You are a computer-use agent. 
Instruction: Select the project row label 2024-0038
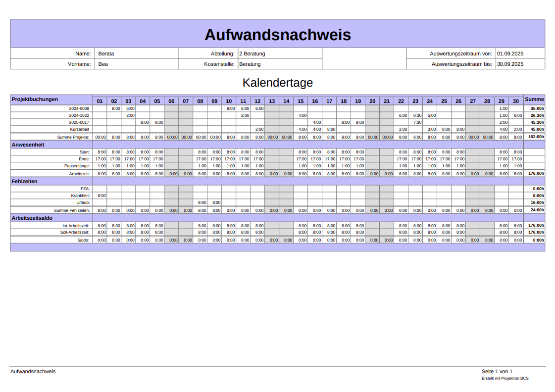[79, 108]
